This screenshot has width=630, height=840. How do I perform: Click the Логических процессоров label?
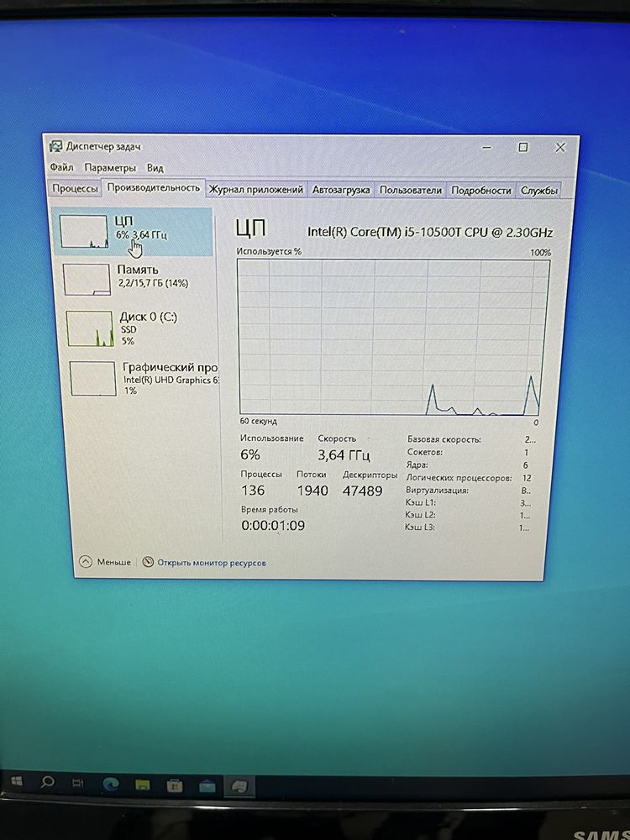click(459, 478)
